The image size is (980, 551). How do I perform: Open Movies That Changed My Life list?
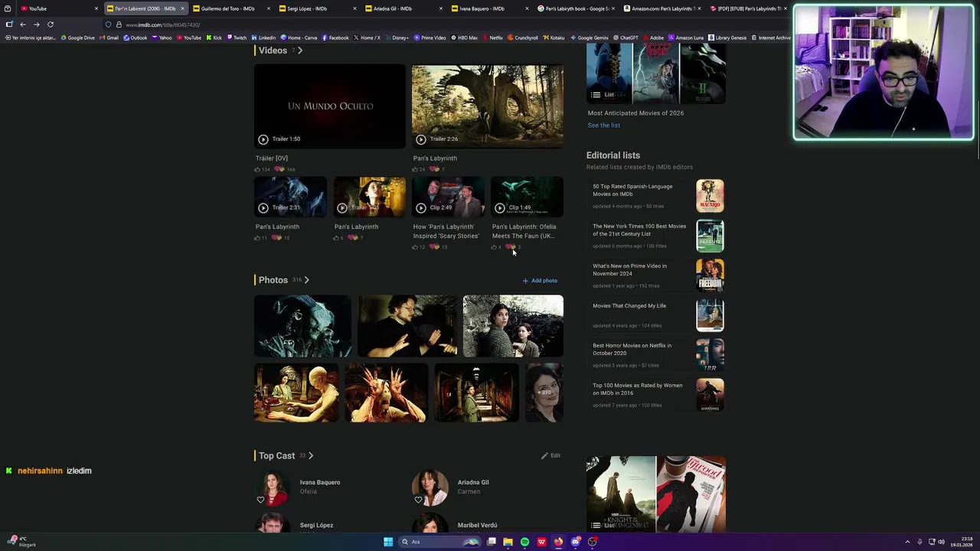click(629, 306)
